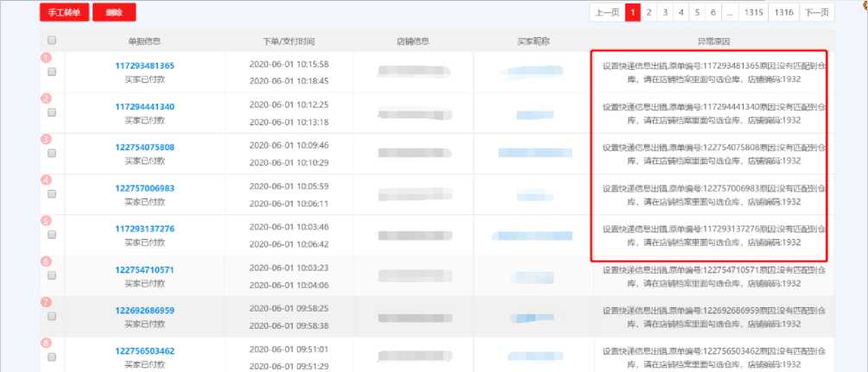The image size is (868, 372).
Task: Click order time 2020-06-01 10:03:46
Action: [289, 227]
